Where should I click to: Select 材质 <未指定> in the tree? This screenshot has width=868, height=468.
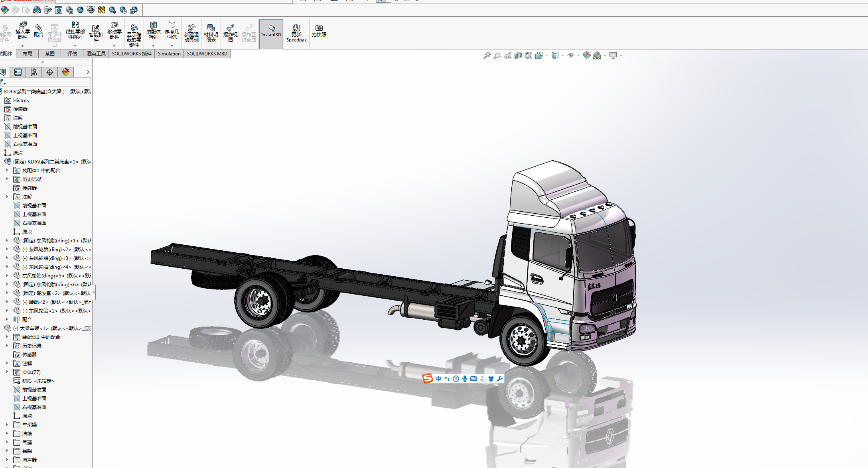click(34, 381)
